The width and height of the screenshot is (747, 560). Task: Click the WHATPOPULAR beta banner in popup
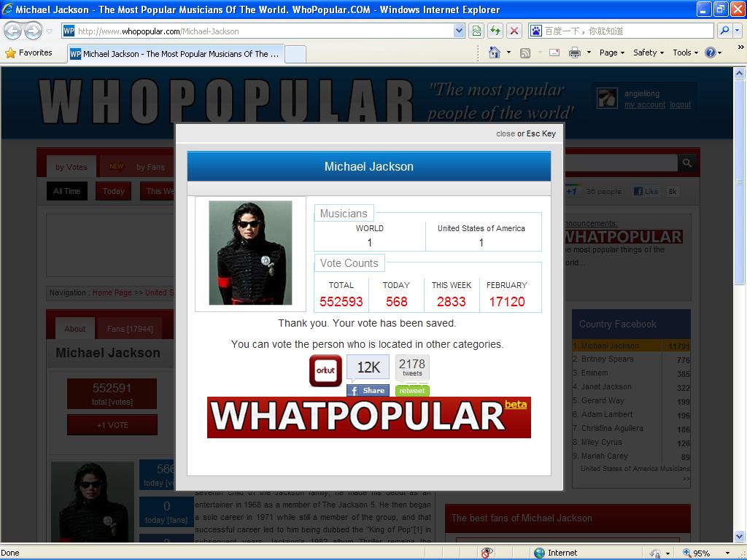(368, 417)
